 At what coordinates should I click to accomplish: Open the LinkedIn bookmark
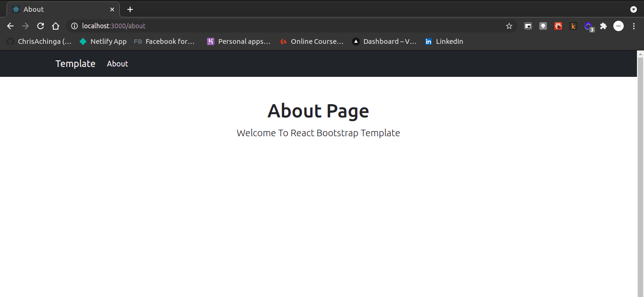444,41
